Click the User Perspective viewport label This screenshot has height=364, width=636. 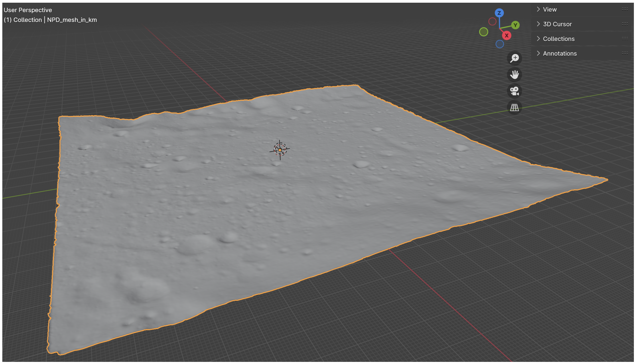click(x=28, y=10)
